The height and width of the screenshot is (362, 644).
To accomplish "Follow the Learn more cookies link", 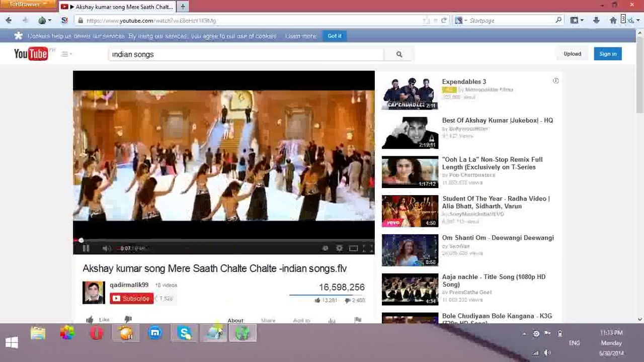I will (301, 36).
